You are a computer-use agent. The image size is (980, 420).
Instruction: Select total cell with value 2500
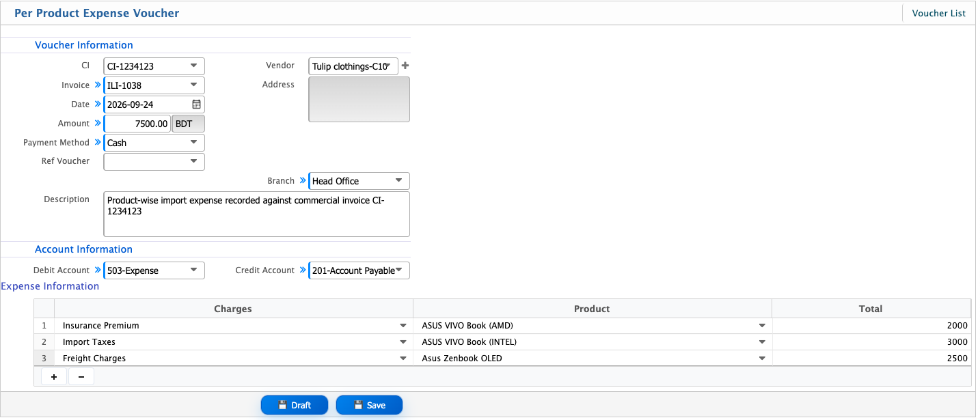871,359
